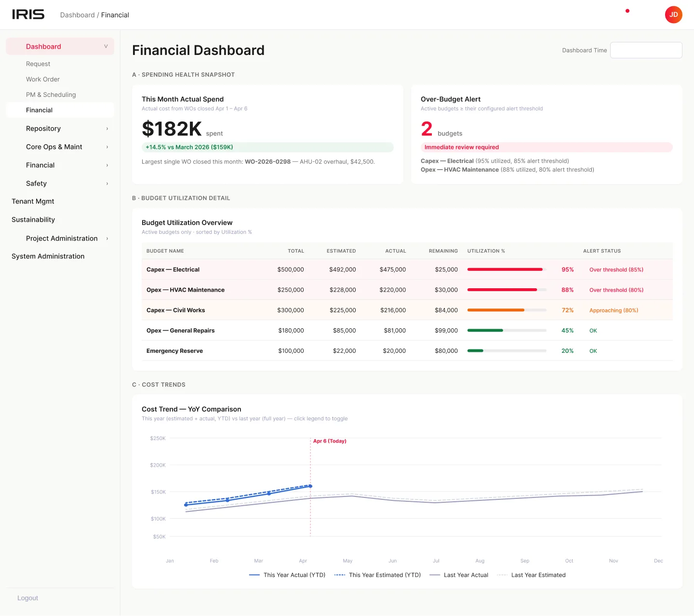The height and width of the screenshot is (616, 694).
Task: Select the Capex — Civil Works row name
Action: coord(176,310)
